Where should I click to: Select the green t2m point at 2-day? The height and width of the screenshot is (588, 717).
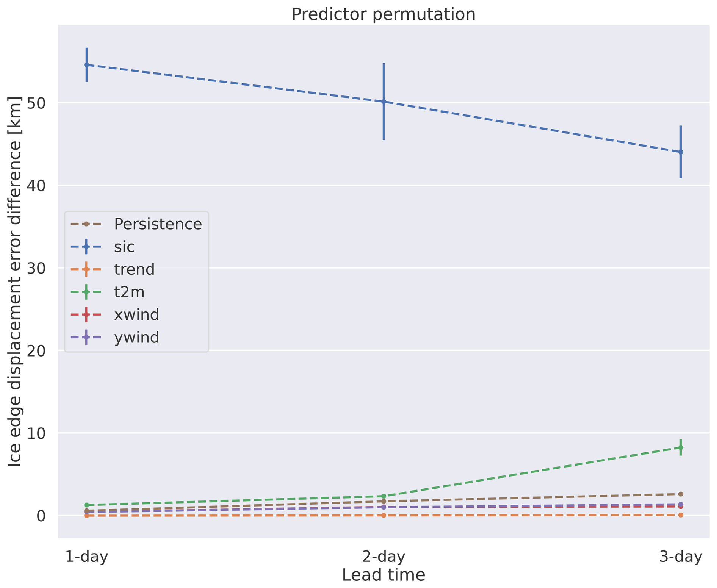click(384, 496)
